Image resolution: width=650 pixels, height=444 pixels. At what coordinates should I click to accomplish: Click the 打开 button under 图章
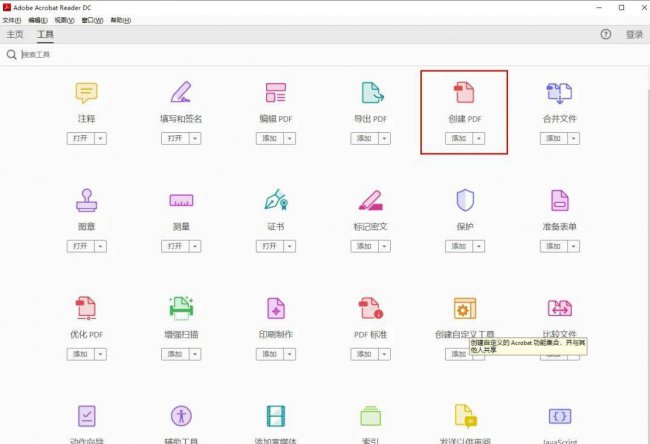[x=81, y=246]
